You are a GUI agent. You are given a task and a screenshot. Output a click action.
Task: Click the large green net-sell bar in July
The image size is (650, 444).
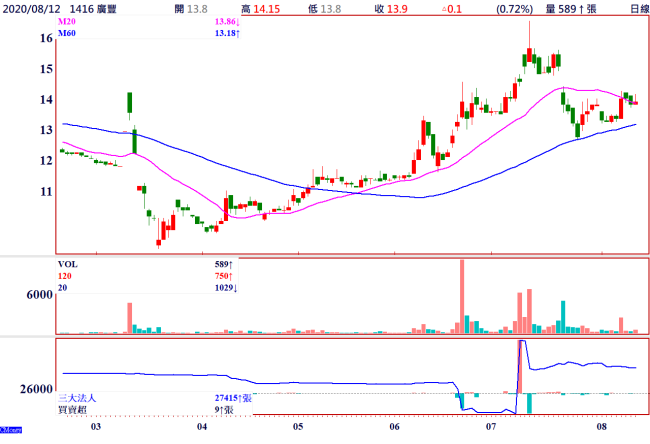[x=529, y=403]
